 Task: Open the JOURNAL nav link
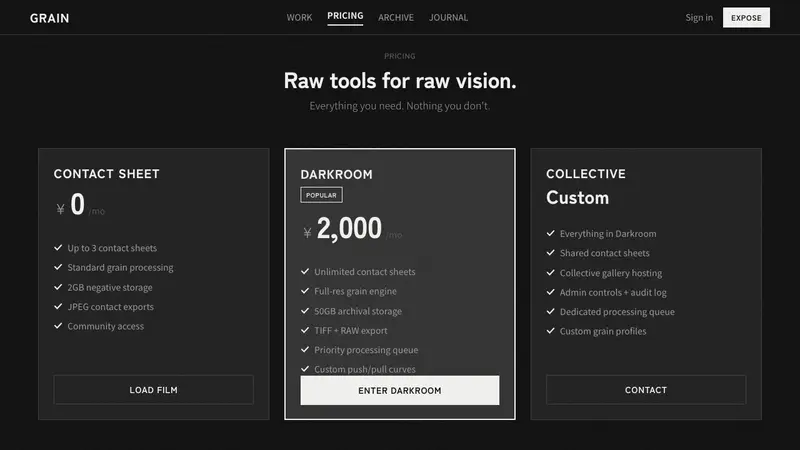tap(448, 17)
